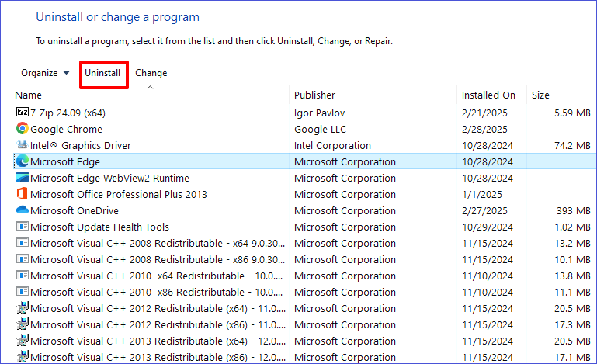The width and height of the screenshot is (597, 364).
Task: Sort the list by Publisher column
Action: [314, 95]
